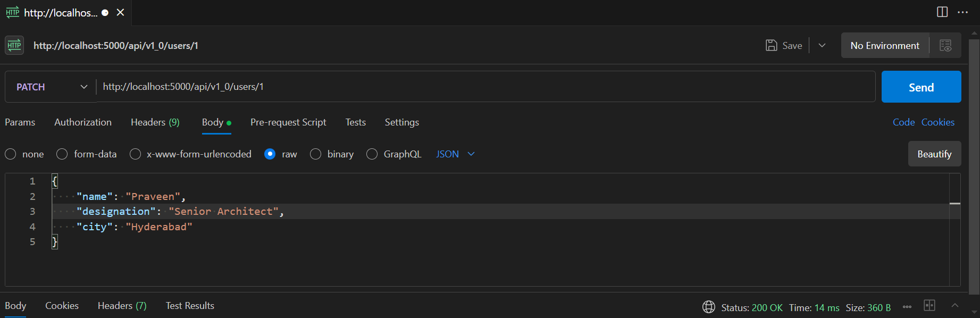Select the GraphQL body type

tap(372, 154)
